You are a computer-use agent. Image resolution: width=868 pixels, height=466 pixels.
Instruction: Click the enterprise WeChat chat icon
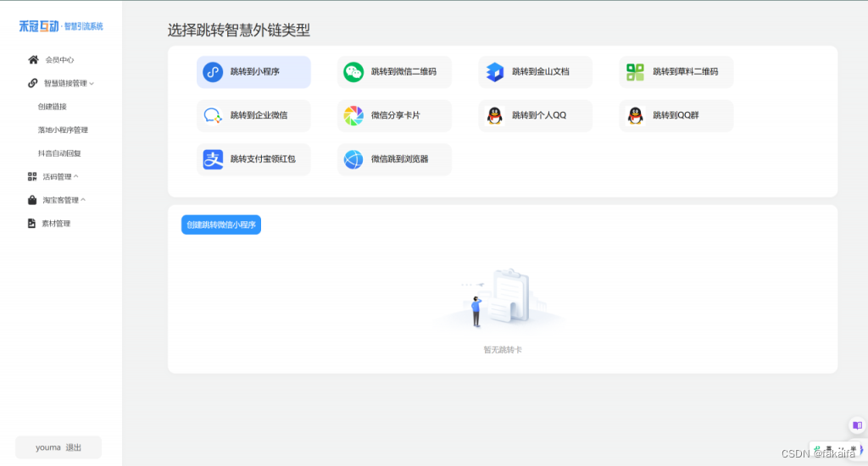click(213, 116)
